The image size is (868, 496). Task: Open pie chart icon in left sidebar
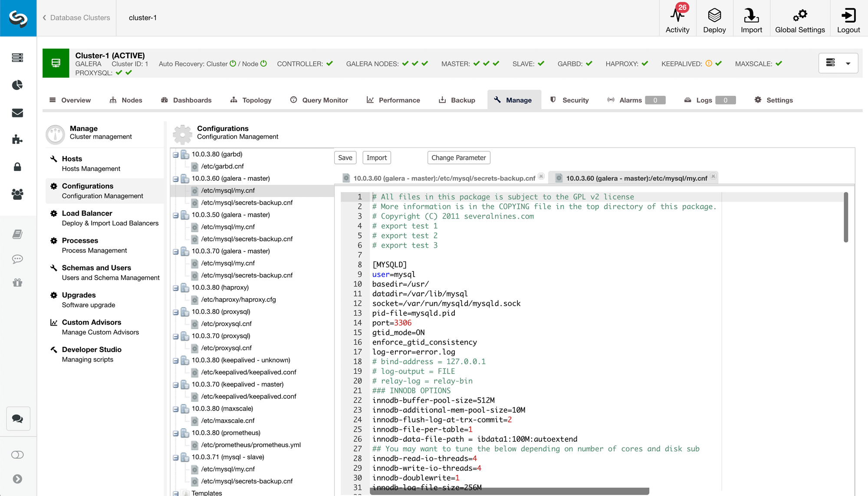[17, 85]
